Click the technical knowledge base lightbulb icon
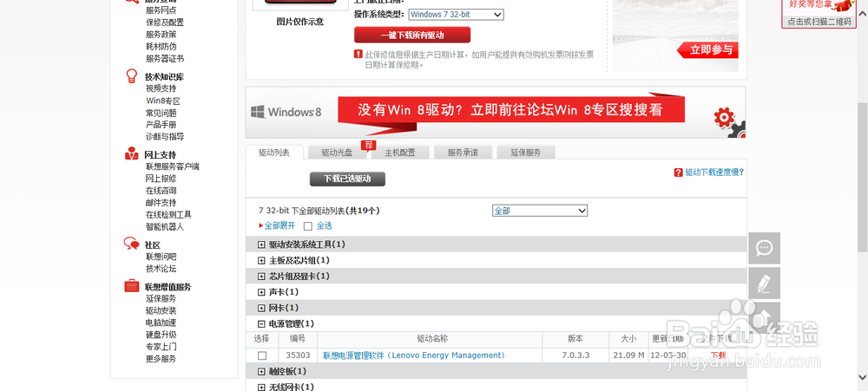This screenshot has width=868, height=391. pyautogui.click(x=132, y=75)
